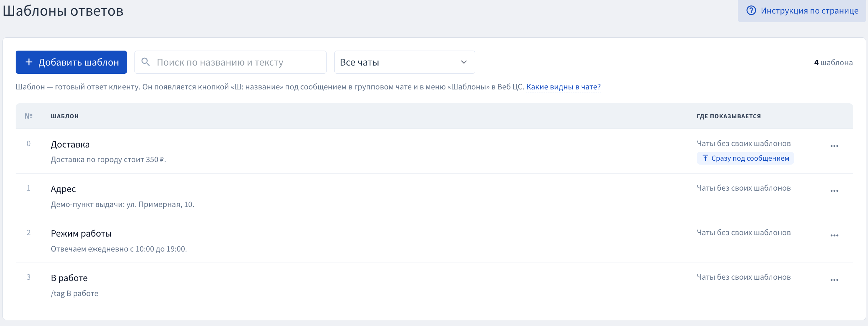Click row number 0 of Доставка
This screenshot has width=868, height=326.
(x=28, y=143)
